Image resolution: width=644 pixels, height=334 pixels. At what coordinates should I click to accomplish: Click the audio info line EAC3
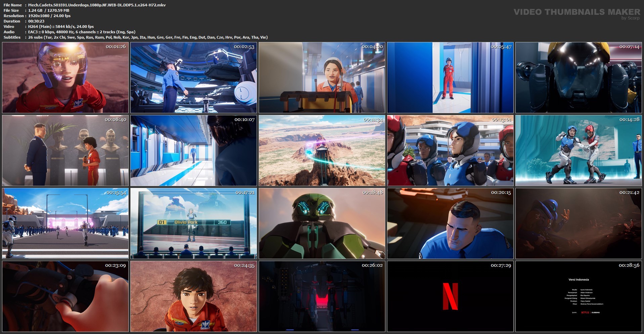coord(82,32)
